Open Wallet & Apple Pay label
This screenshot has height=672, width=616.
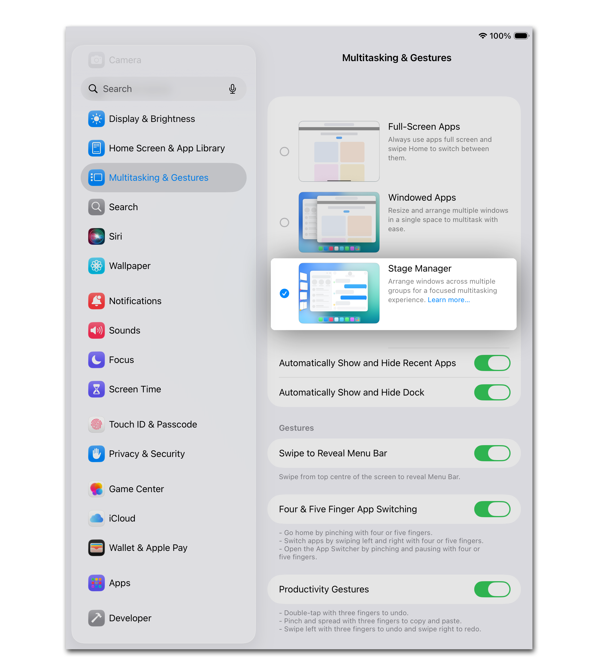(148, 548)
